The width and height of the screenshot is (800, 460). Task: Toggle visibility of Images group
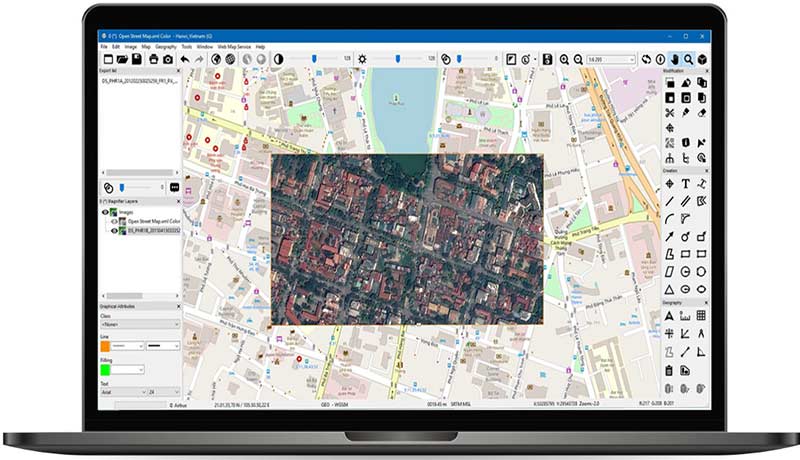point(106,212)
